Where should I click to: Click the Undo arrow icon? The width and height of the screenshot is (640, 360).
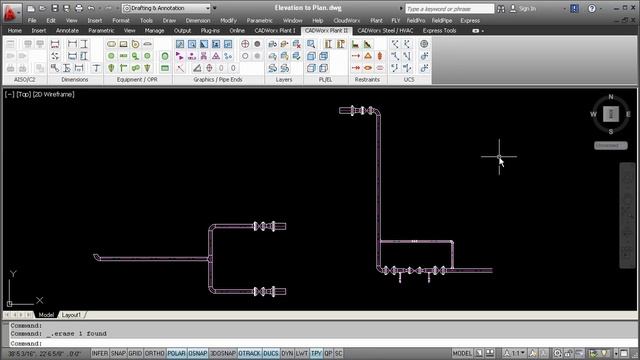pos(91,8)
